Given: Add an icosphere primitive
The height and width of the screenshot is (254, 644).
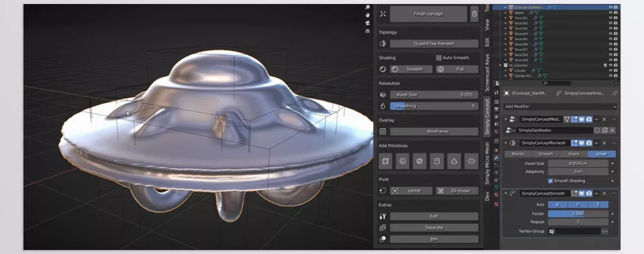Looking at the screenshot, I should pos(419,162).
